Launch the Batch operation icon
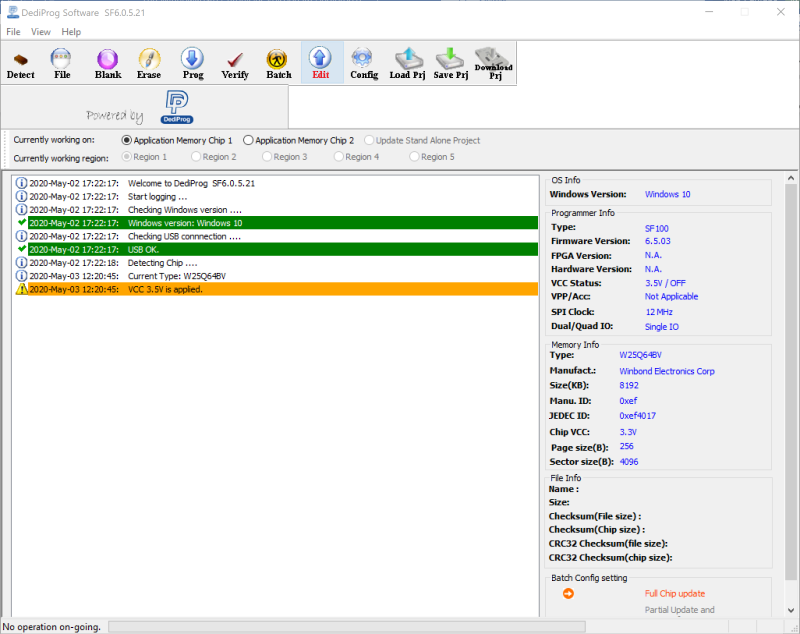This screenshot has width=800, height=634. tap(279, 64)
